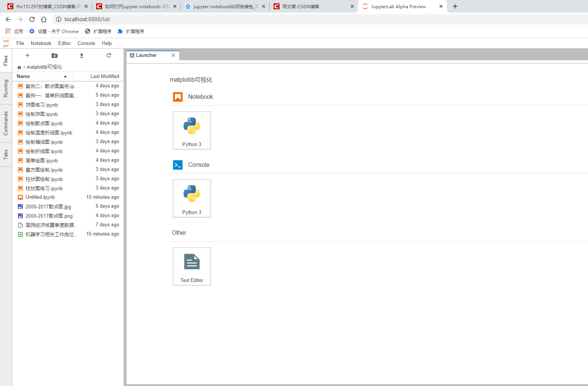The image size is (588, 386).
Task: Open the File menu
Action: pyautogui.click(x=20, y=43)
